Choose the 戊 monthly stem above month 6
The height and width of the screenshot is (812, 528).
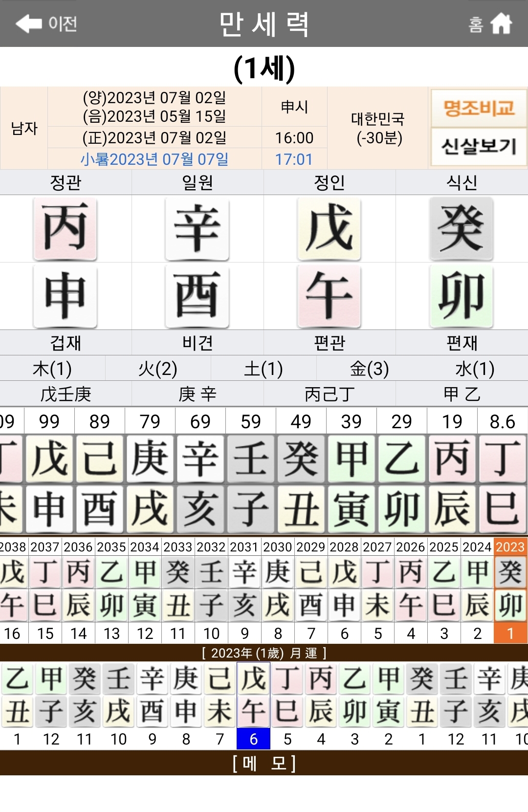(x=253, y=679)
